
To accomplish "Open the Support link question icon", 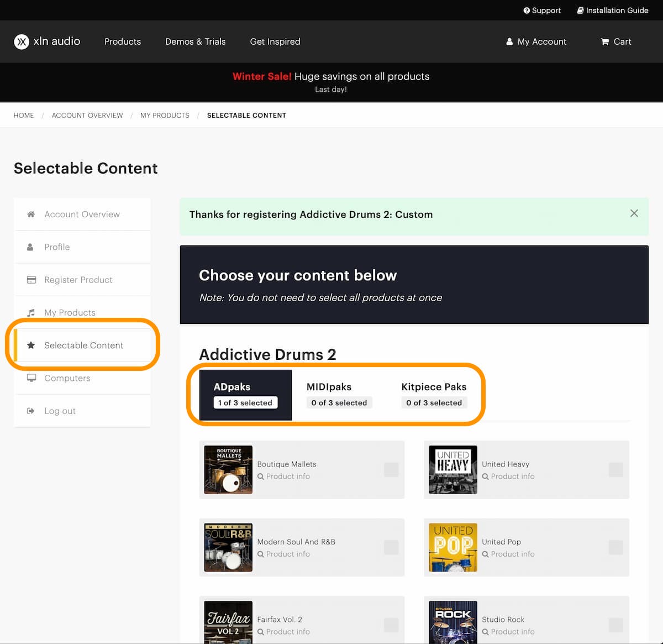I will [x=527, y=11].
